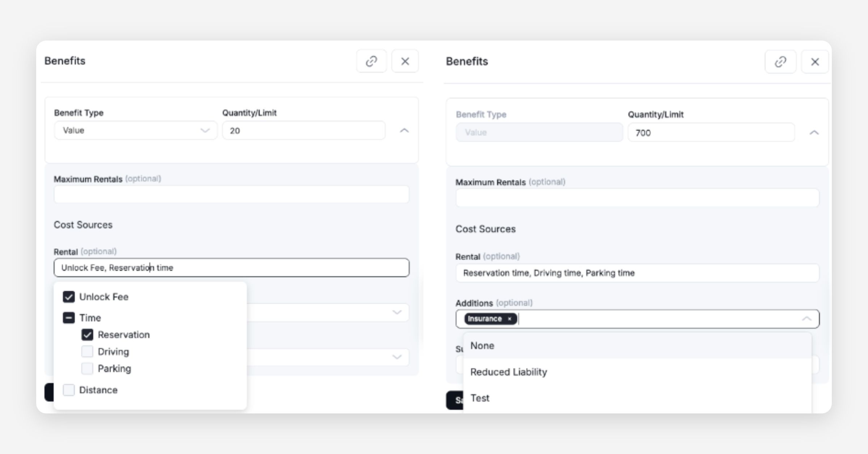Choose Reduced Liability option
868x454 pixels.
509,372
